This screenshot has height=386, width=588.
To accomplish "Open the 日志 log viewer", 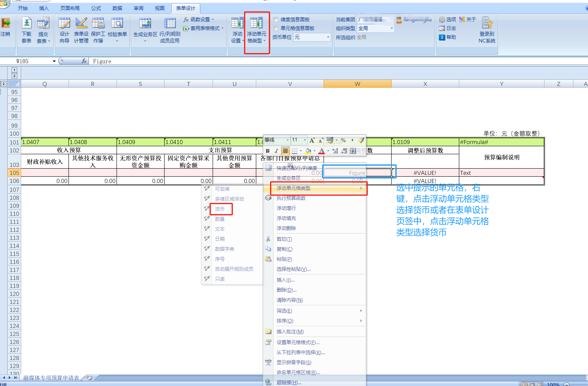I will pos(447,28).
